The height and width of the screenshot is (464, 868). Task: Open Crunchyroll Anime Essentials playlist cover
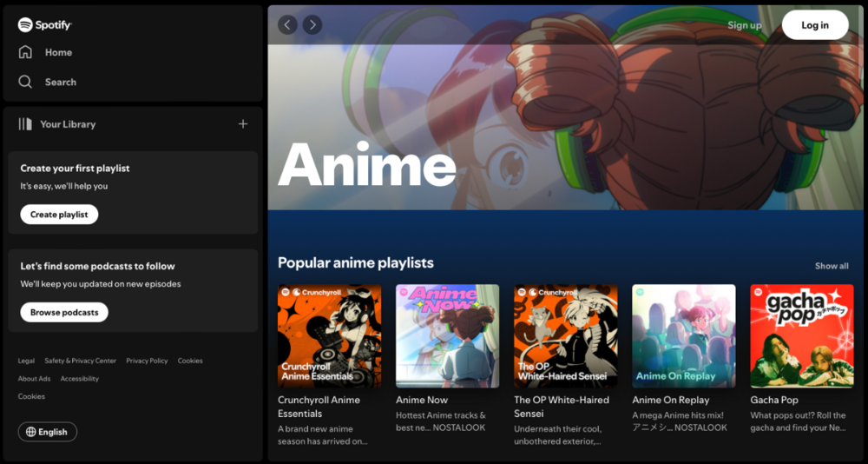pos(329,335)
